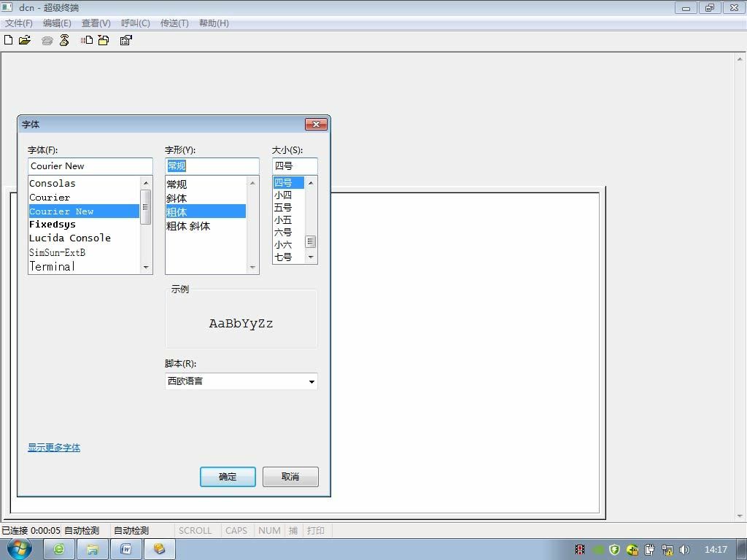The height and width of the screenshot is (560, 747).
Task: Open the green browser taskbar icon
Action: coord(59,550)
